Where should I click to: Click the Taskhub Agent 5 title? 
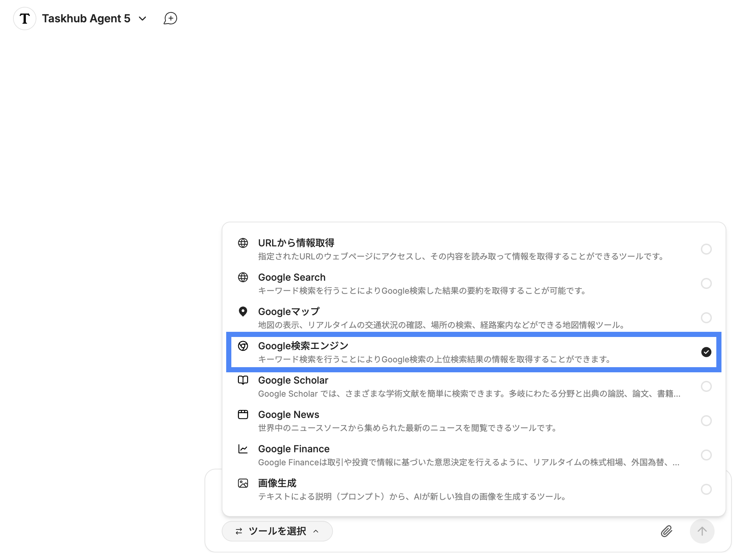click(x=86, y=19)
